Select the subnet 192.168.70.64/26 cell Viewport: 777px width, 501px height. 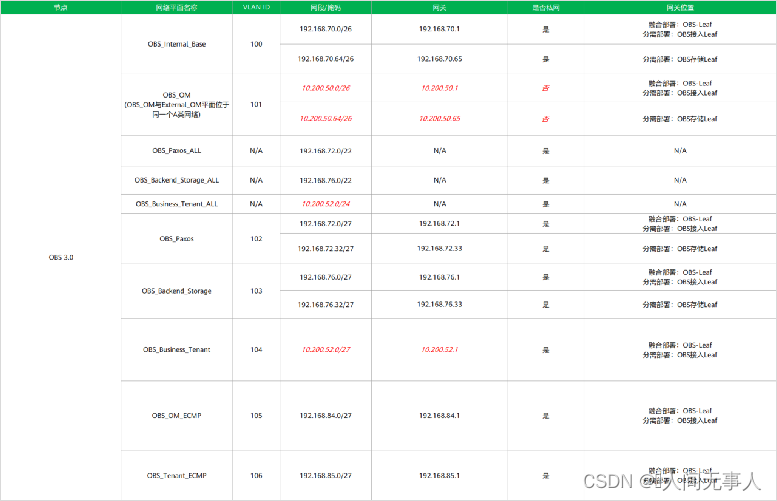[326, 59]
